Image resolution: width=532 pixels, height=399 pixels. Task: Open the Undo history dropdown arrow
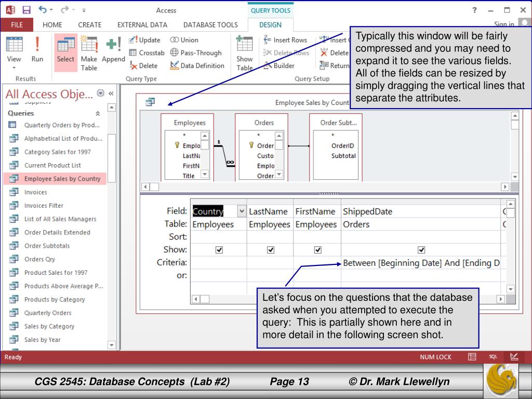51,10
